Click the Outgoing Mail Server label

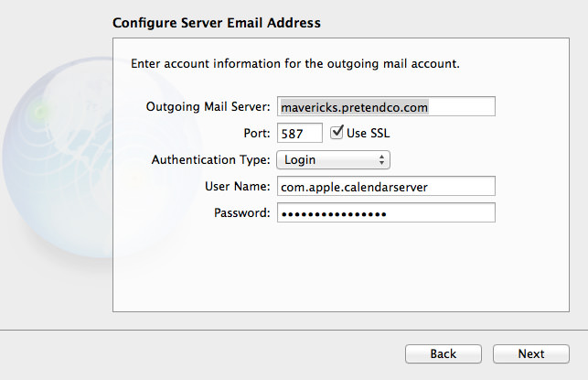click(x=208, y=106)
